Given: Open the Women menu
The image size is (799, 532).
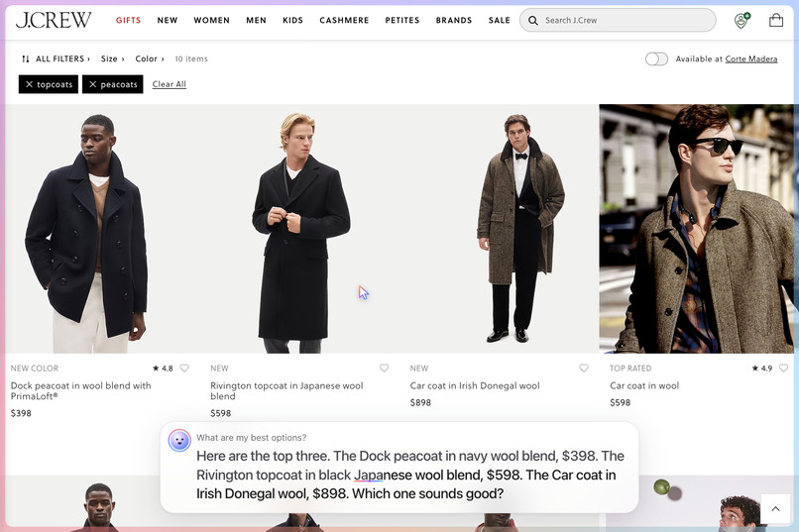Looking at the screenshot, I should click(211, 21).
